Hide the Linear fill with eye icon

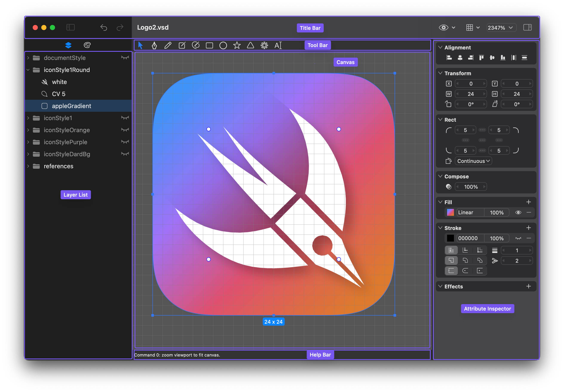(x=518, y=213)
